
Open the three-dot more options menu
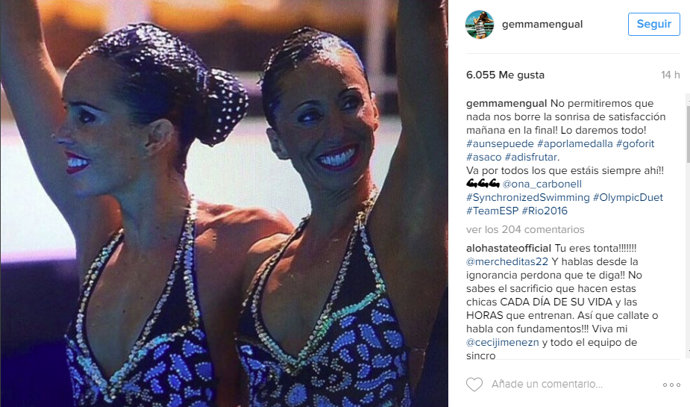pos(671,385)
